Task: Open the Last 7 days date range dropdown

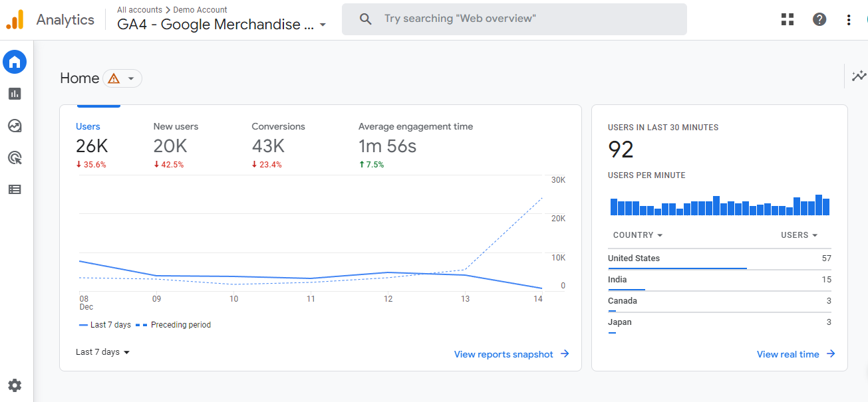Action: coord(102,352)
